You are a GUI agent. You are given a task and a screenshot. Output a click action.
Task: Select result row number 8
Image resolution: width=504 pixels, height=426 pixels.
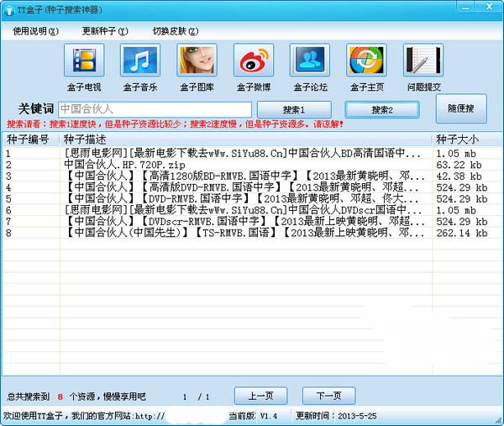[244, 233]
